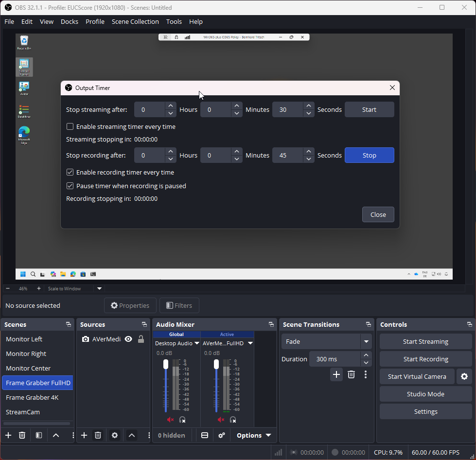This screenshot has height=460, width=476.
Task: Add a new source with the plus icon
Action: (84, 435)
